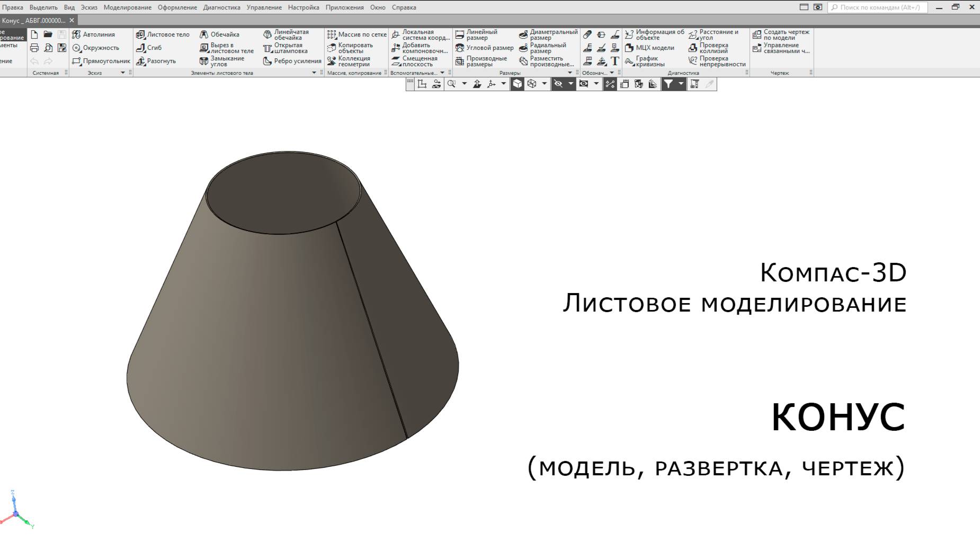Open the Оформление menu
Image resolution: width=980 pixels, height=551 pixels.
point(177,7)
